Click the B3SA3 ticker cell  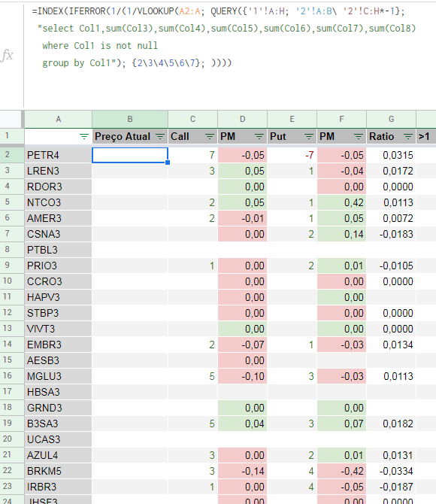click(x=58, y=424)
